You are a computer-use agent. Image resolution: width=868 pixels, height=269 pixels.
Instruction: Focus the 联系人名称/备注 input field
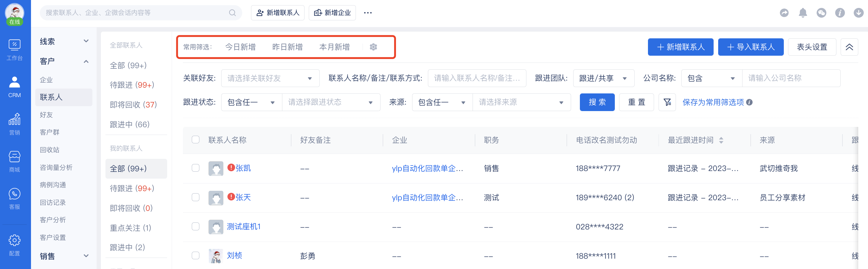(477, 78)
